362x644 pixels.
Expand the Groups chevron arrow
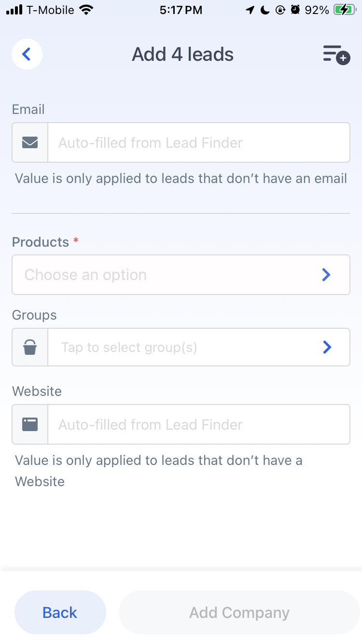tap(327, 347)
